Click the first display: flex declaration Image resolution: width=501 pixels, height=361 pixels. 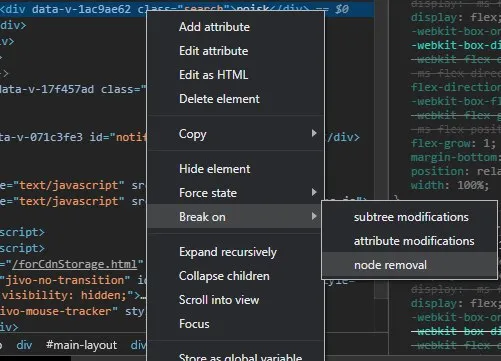point(455,17)
